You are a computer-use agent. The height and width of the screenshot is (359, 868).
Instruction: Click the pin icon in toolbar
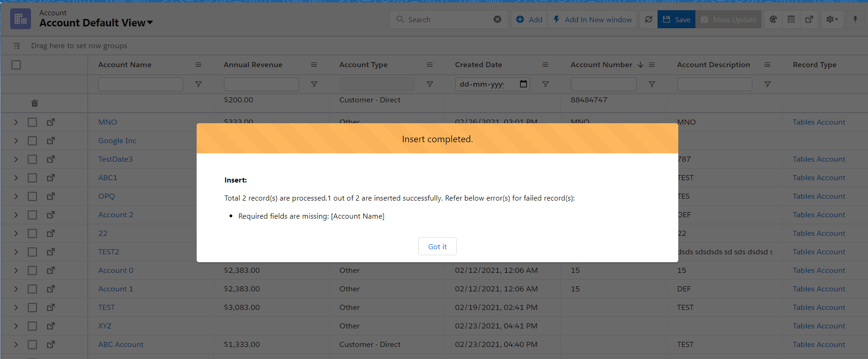coord(855,19)
